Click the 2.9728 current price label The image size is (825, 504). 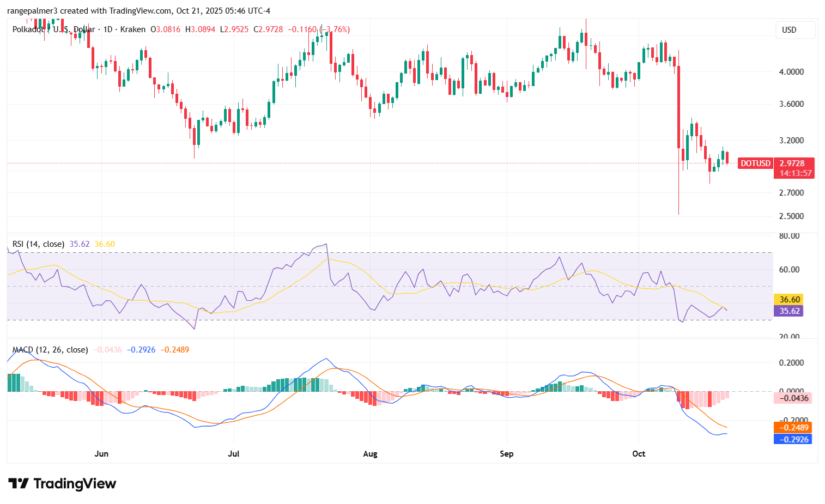point(794,163)
